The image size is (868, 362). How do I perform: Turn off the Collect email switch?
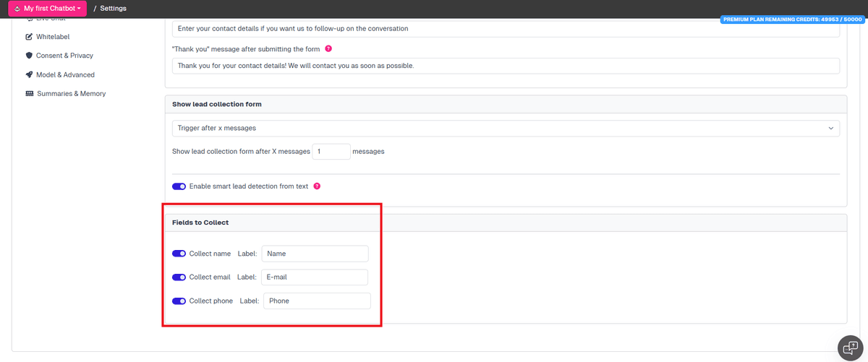tap(179, 277)
